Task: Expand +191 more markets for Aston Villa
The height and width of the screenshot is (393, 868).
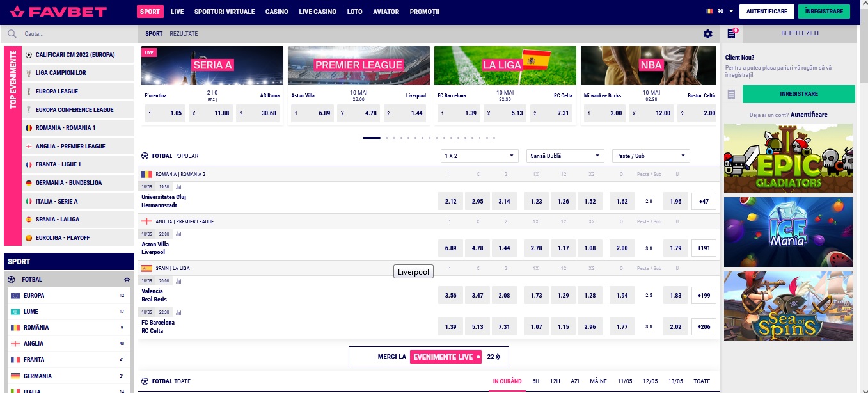Action: point(704,248)
